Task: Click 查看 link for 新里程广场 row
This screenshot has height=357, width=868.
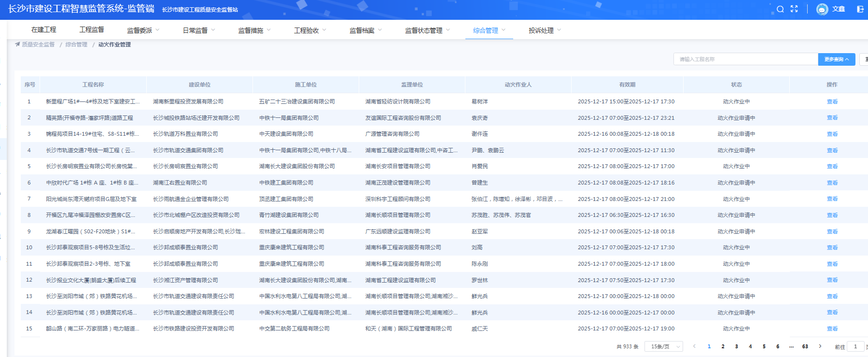Action: (x=832, y=102)
